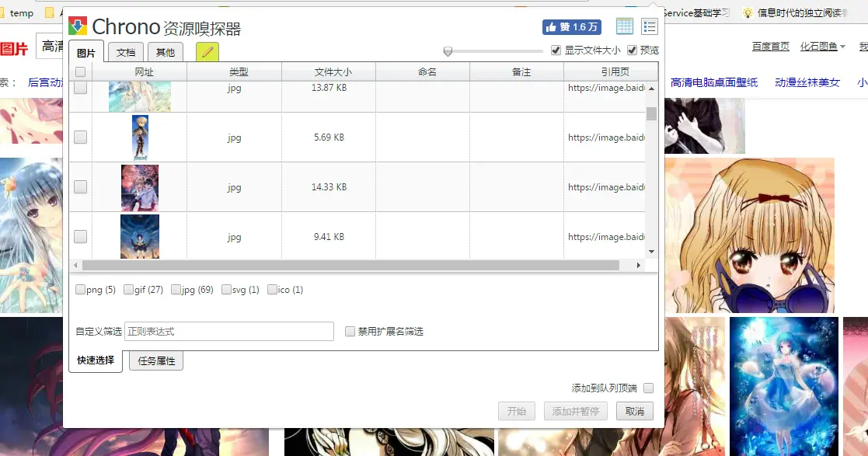Check the row with 14.33 KB

[80, 187]
